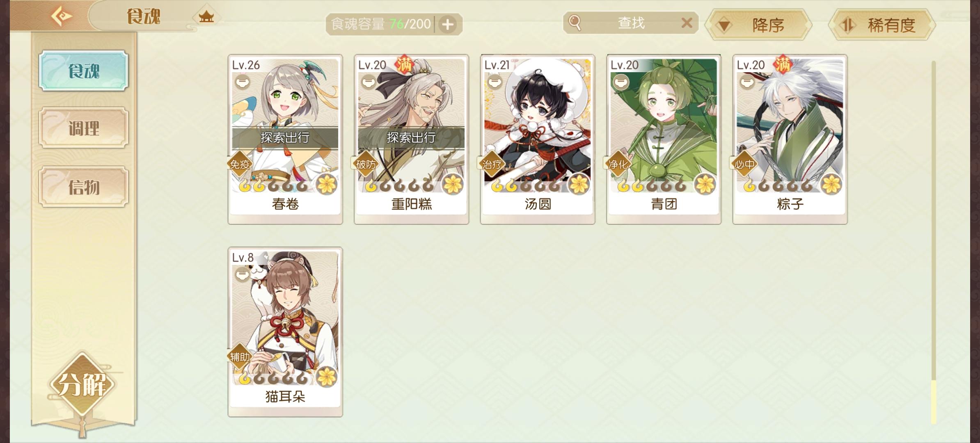The width and height of the screenshot is (980, 443).
Task: Toggle the 降序 sort order
Action: click(758, 25)
